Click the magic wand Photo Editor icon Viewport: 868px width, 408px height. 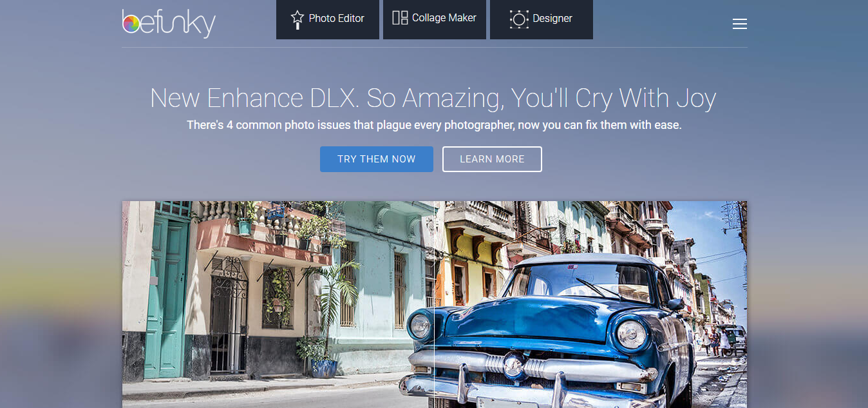(297, 19)
